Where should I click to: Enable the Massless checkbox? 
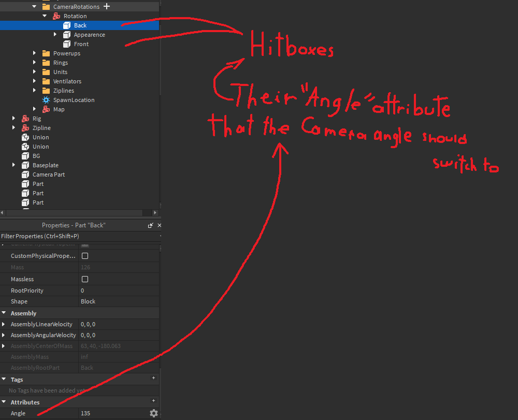pos(85,279)
